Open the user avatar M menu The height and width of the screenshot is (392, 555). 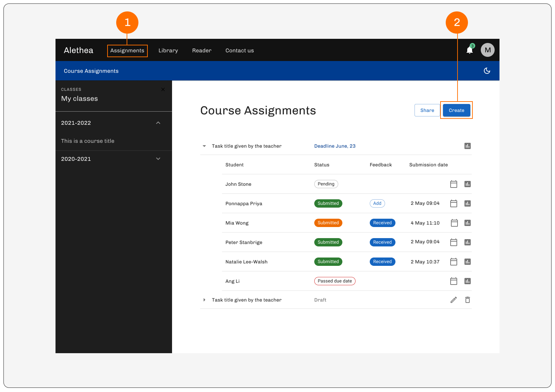click(488, 50)
